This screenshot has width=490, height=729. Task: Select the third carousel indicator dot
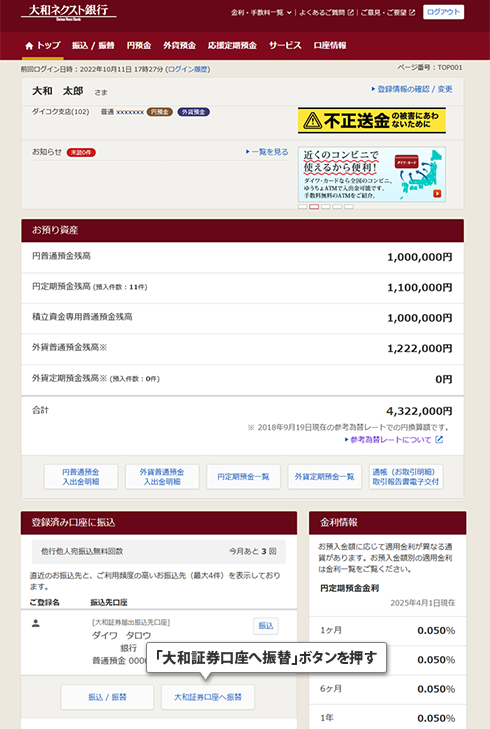[326, 206]
